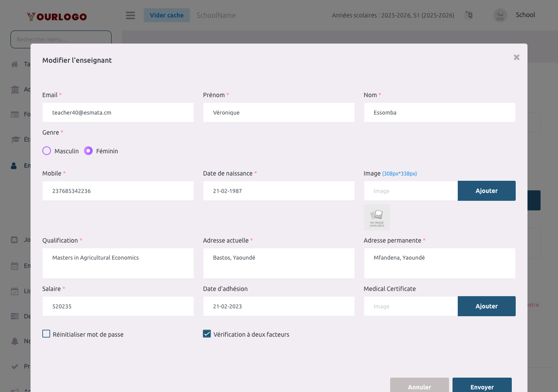Click Ajouter next to Medical Certificate
Screen dimensions: 558x392
[487, 306]
